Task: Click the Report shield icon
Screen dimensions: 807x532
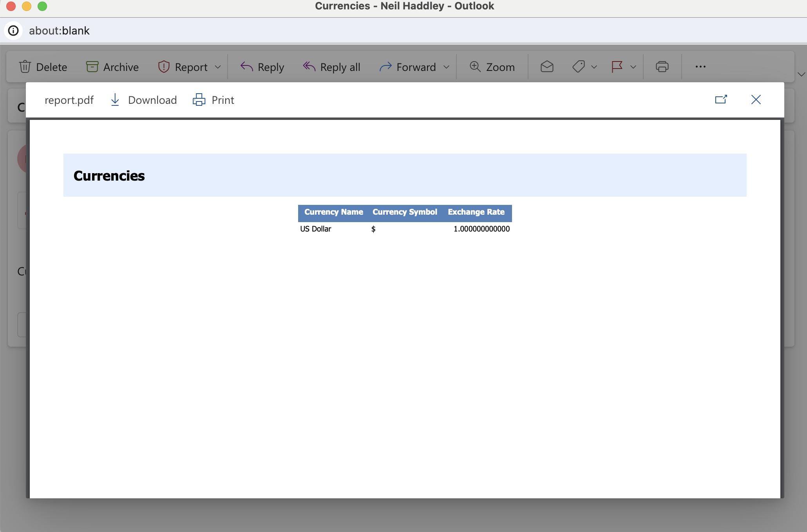Action: (x=163, y=67)
